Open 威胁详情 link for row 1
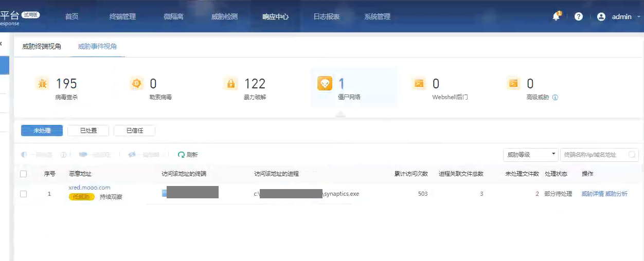 592,194
